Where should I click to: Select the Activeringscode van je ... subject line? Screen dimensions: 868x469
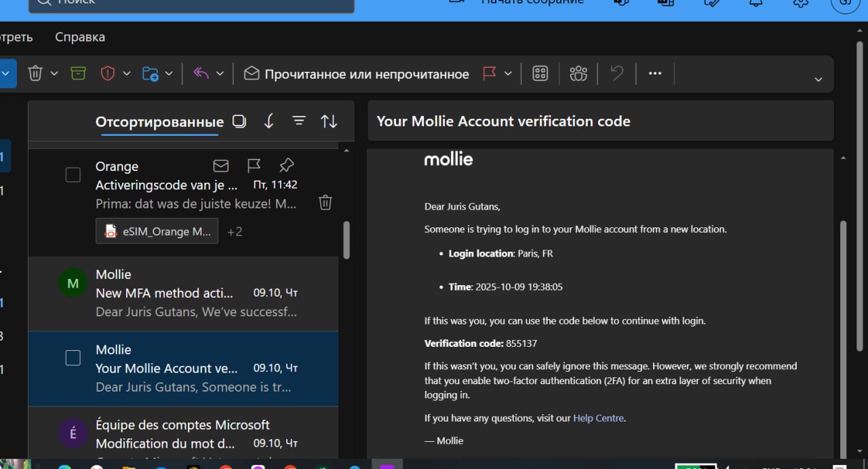coord(167,185)
